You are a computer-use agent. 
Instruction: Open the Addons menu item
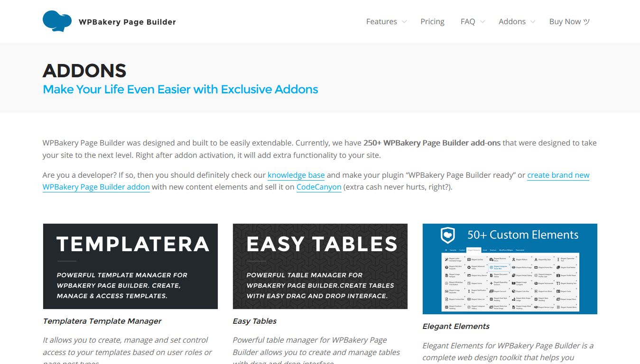point(512,21)
